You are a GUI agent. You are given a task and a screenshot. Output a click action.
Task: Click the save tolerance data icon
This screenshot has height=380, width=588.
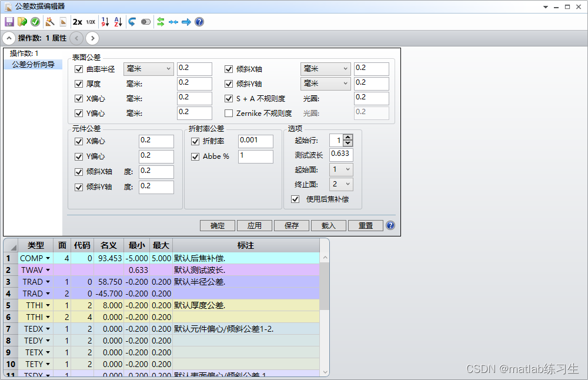pos(9,22)
